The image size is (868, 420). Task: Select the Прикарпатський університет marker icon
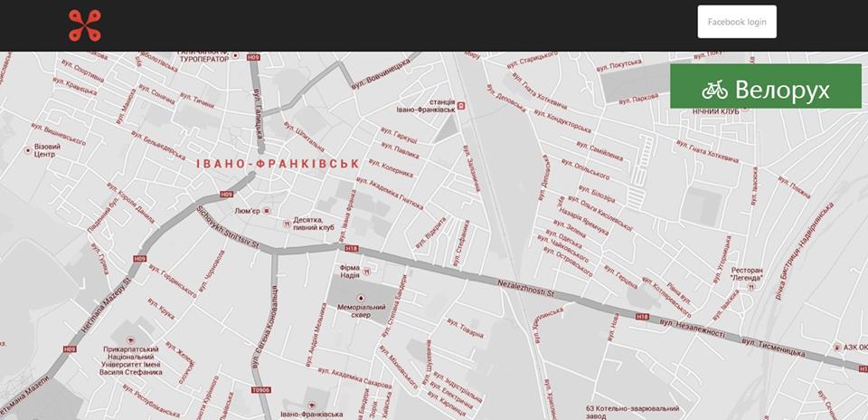[130, 339]
